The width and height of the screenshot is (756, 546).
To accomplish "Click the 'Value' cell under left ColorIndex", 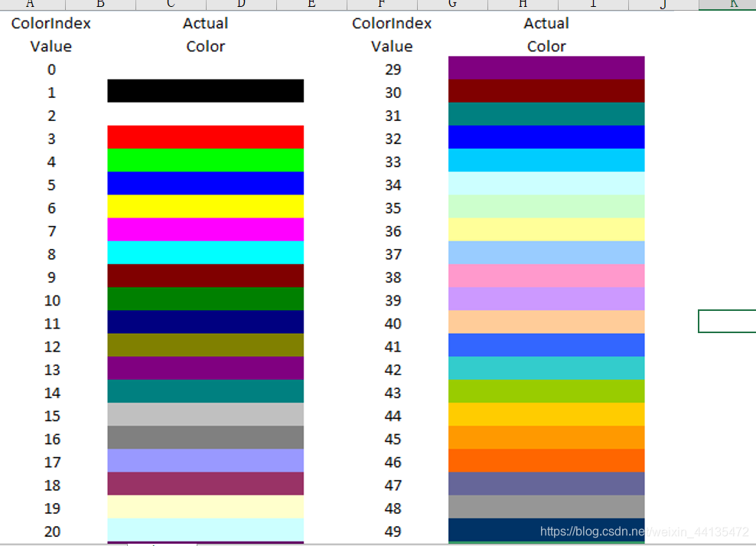I will tap(51, 46).
